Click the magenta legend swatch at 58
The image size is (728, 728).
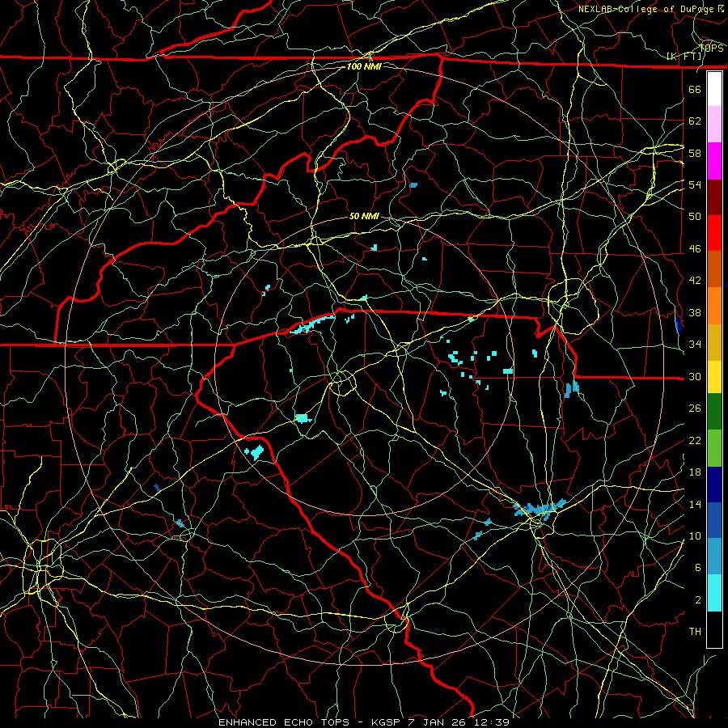point(714,161)
